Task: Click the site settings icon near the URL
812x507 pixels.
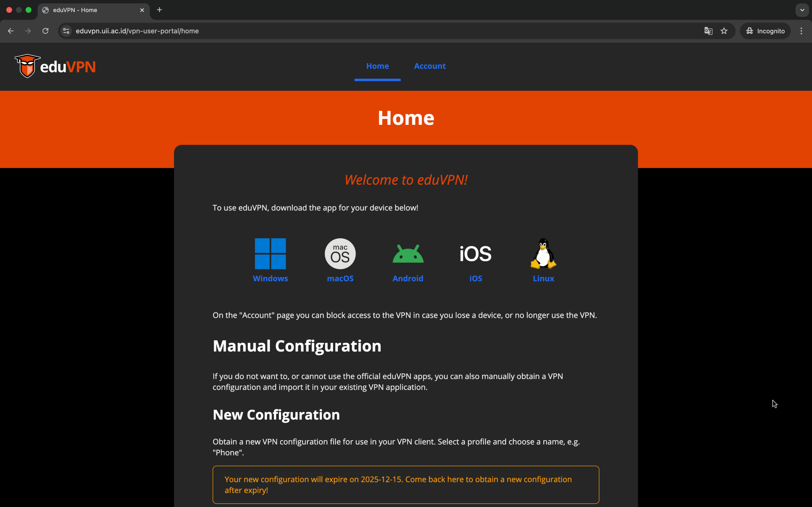Action: tap(66, 31)
